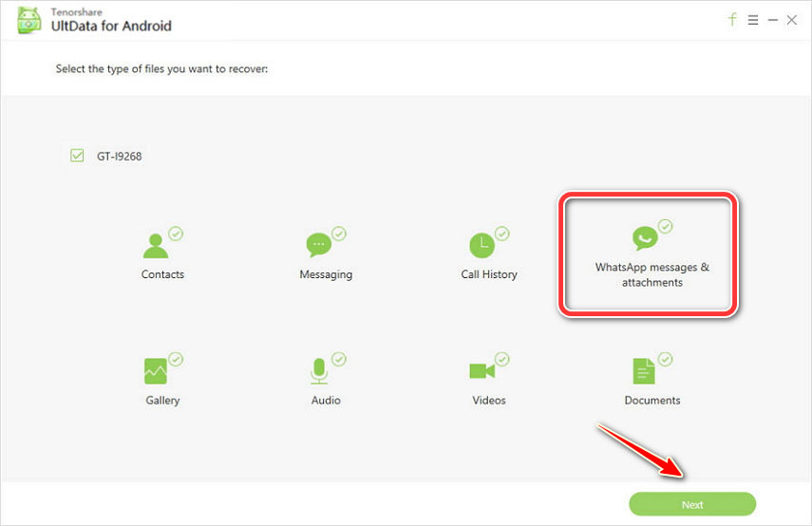812x526 pixels.
Task: Uncheck the Documents checkmark
Action: [x=665, y=359]
